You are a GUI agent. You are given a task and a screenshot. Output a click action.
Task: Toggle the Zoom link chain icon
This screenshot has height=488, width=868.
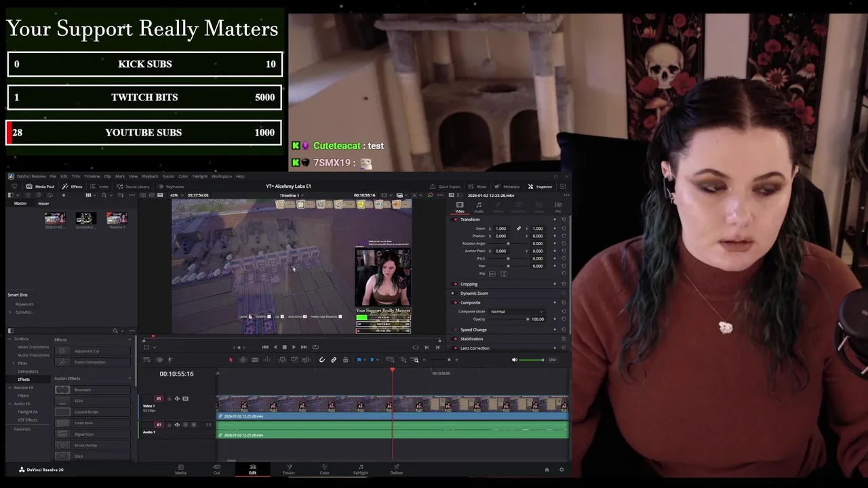pos(519,228)
